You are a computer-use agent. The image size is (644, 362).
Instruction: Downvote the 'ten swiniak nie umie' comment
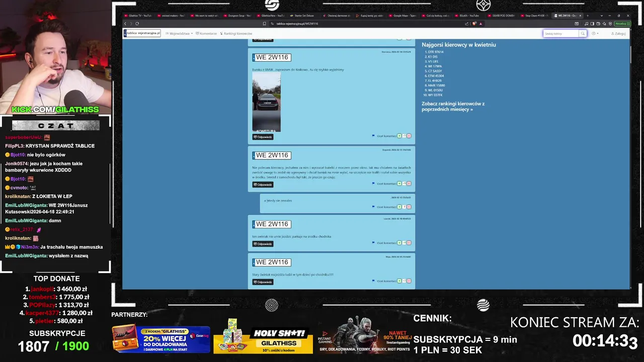409,243
